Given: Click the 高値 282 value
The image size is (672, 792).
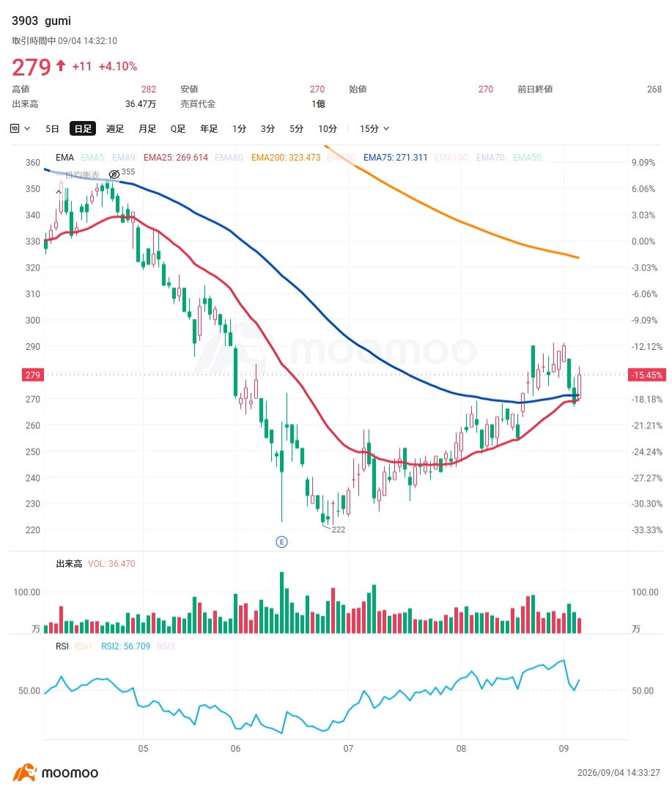Looking at the screenshot, I should click(149, 89).
